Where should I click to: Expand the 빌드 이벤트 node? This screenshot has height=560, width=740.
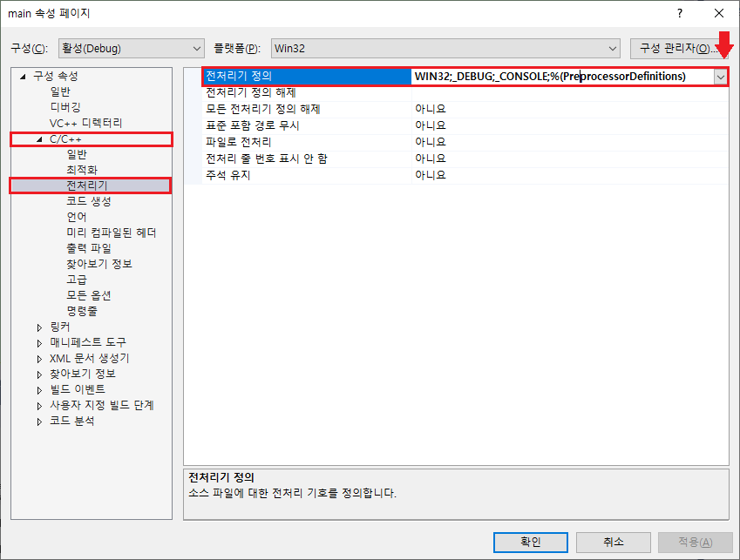click(x=39, y=390)
